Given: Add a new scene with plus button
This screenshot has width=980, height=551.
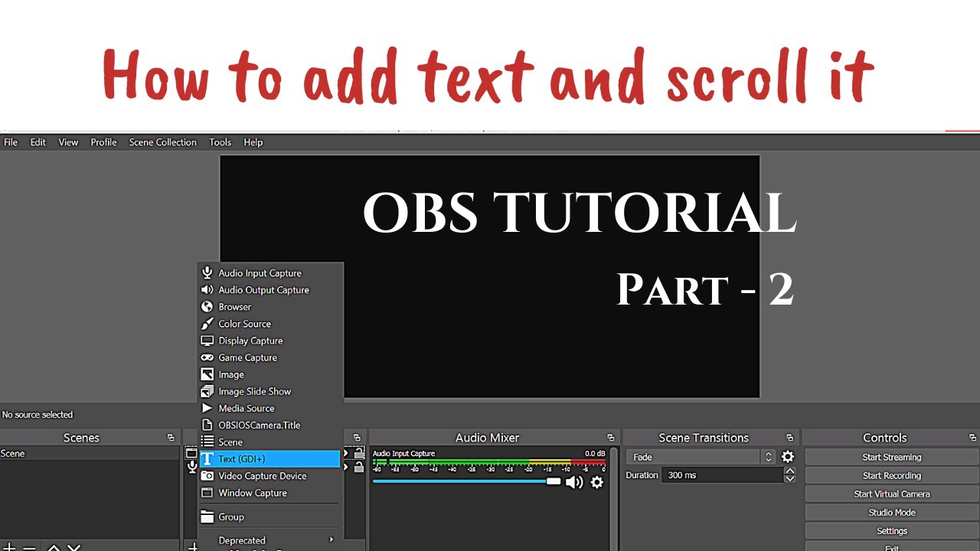Looking at the screenshot, I should click(10, 547).
